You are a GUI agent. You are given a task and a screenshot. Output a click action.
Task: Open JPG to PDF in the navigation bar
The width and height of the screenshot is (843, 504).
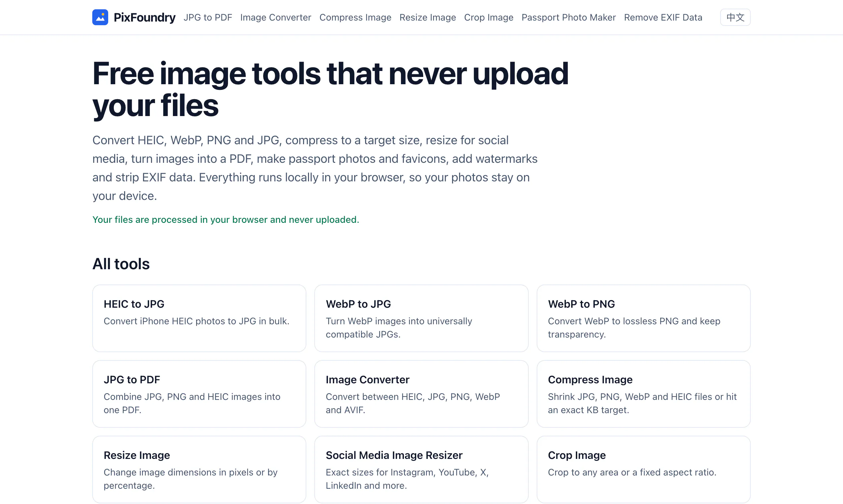pos(208,17)
